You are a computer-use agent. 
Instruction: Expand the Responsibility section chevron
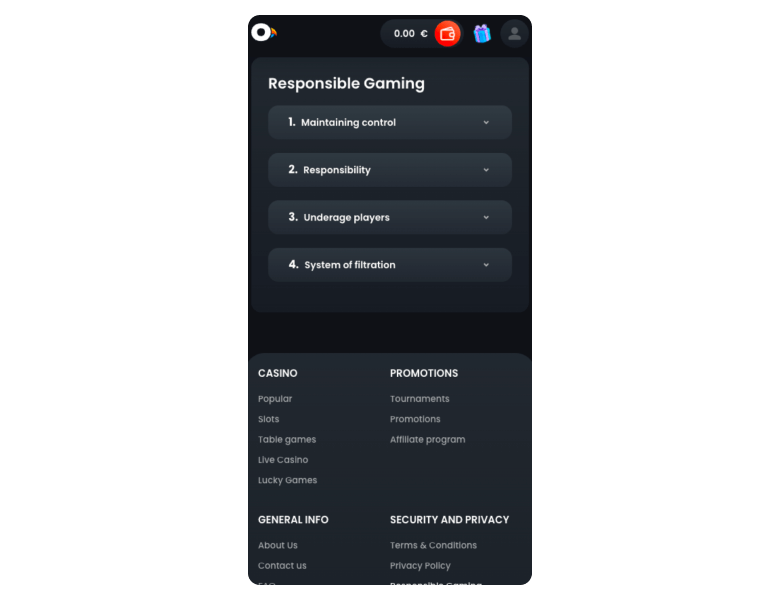[486, 170]
